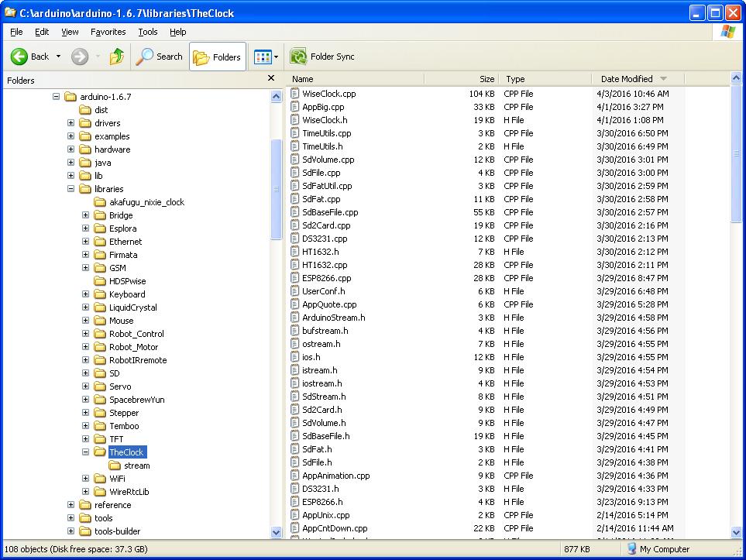Viewport: 746px width, 560px height.
Task: Open the Tools menu
Action: point(147,32)
